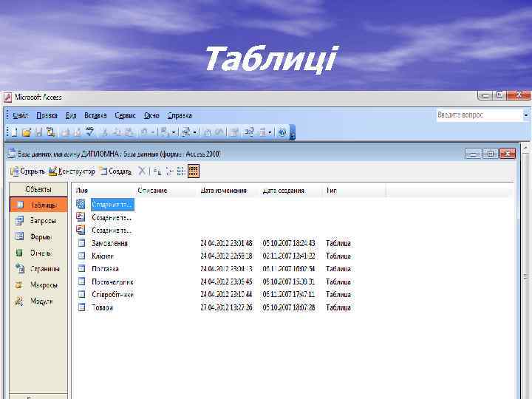Viewport: 532px width, 399px height.
Task: Click the Открыть button
Action: coord(27,171)
